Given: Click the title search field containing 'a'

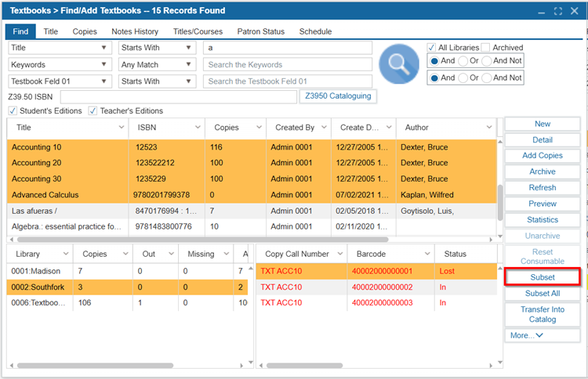Looking at the screenshot, I should [x=288, y=48].
